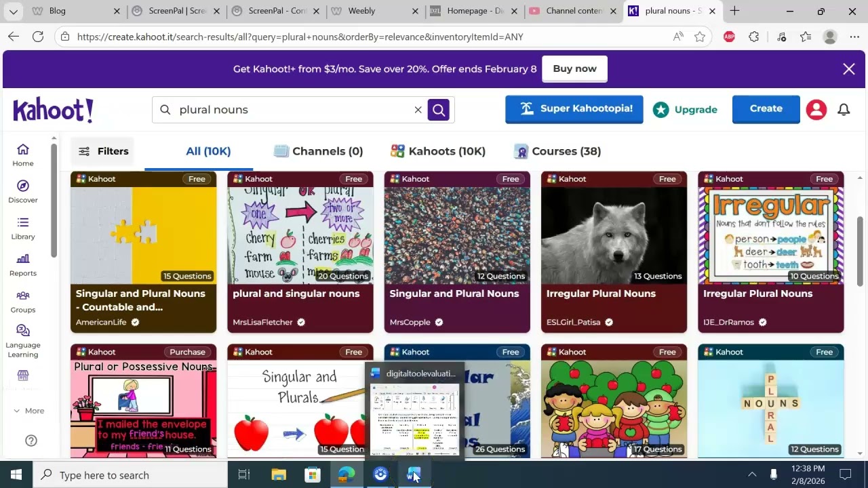This screenshot has height=488, width=868.
Task: Switch to the Blog browser tab
Action: click(77, 11)
